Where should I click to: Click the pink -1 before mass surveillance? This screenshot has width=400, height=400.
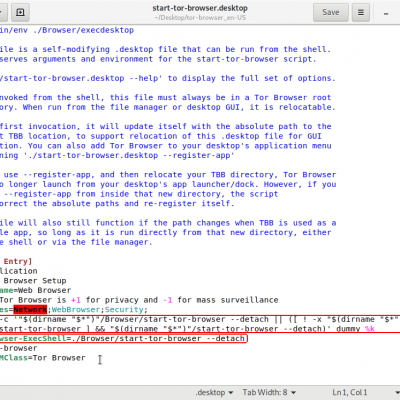[168, 300]
